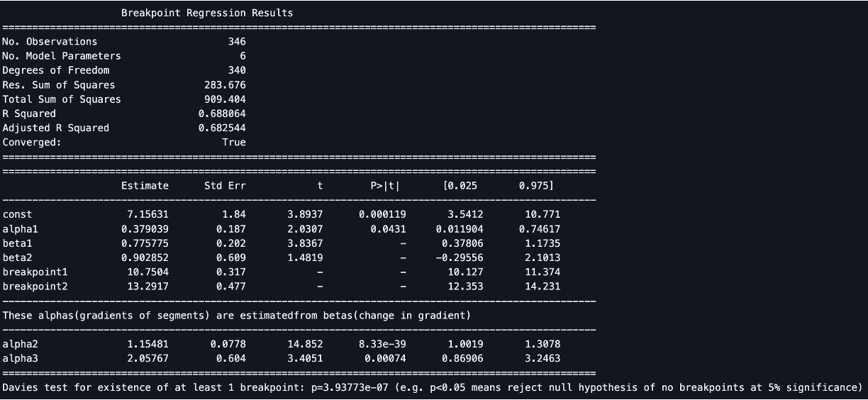Screen dimensions: 868x400
Task: Click the Breakpoint Regression Results title
Action: click(206, 13)
